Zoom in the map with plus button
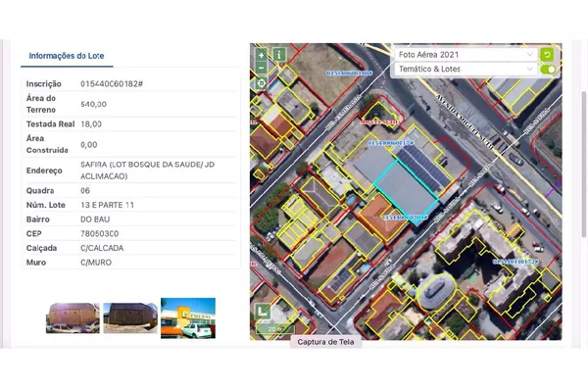 [x=262, y=55]
